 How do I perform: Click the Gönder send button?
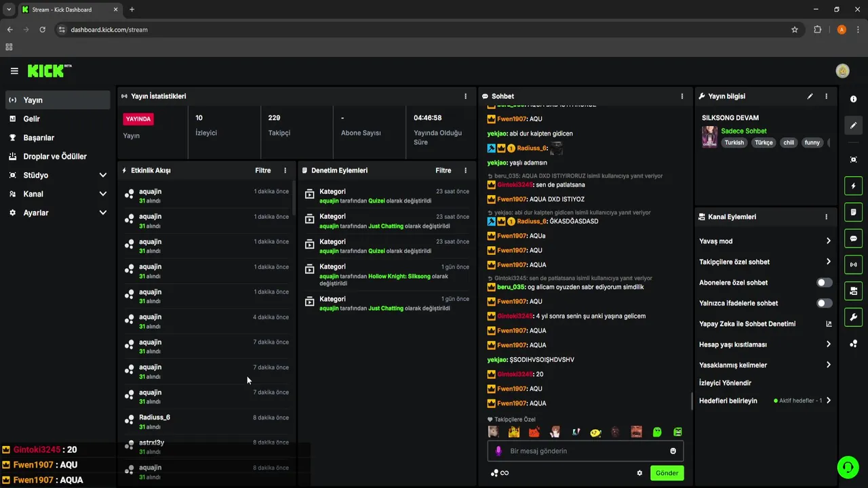pyautogui.click(x=667, y=473)
